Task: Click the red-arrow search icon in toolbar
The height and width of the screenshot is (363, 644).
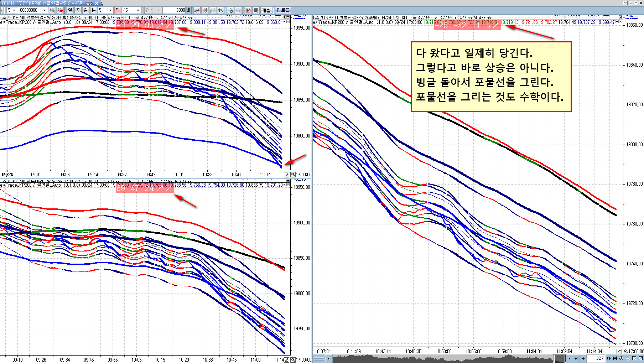Action: pos(60,10)
